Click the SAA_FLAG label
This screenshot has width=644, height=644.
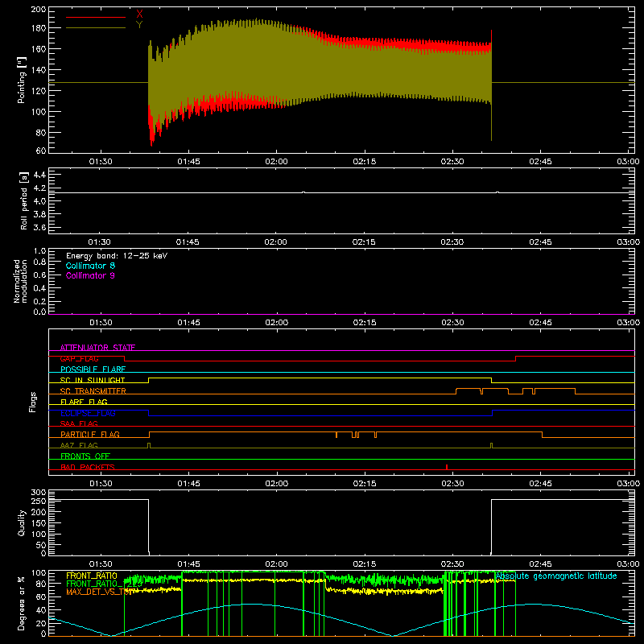(x=79, y=423)
